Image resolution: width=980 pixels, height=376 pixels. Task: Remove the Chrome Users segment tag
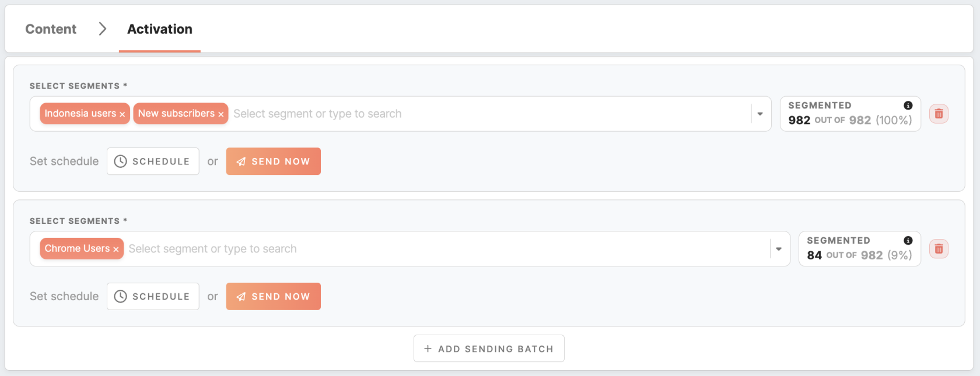(116, 250)
